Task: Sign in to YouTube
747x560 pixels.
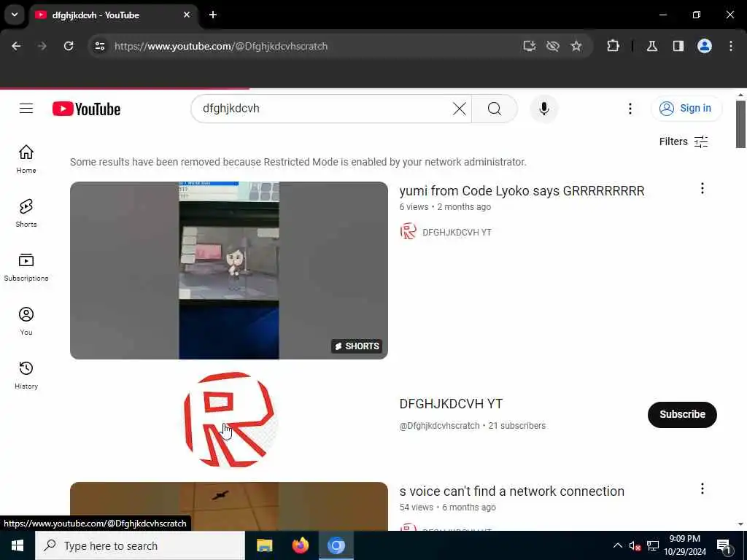Action: click(686, 109)
